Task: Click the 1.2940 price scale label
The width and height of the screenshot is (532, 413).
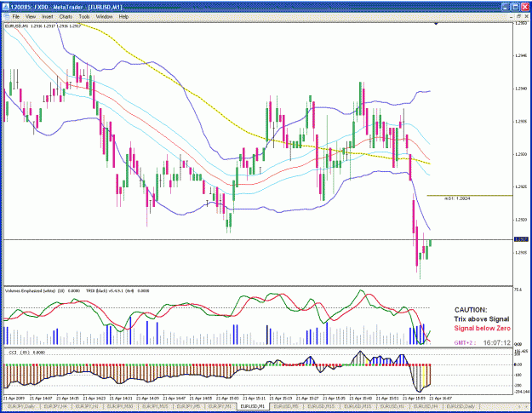Action: point(521,89)
